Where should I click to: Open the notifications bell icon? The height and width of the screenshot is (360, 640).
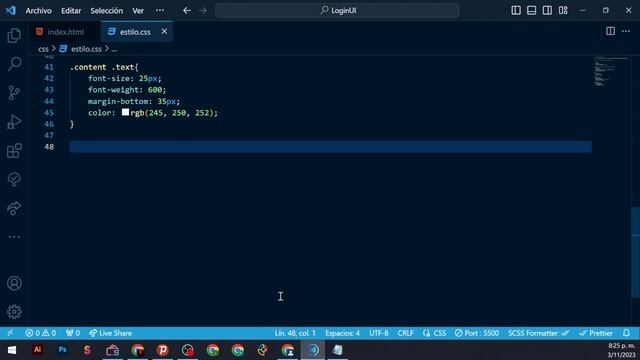point(627,333)
